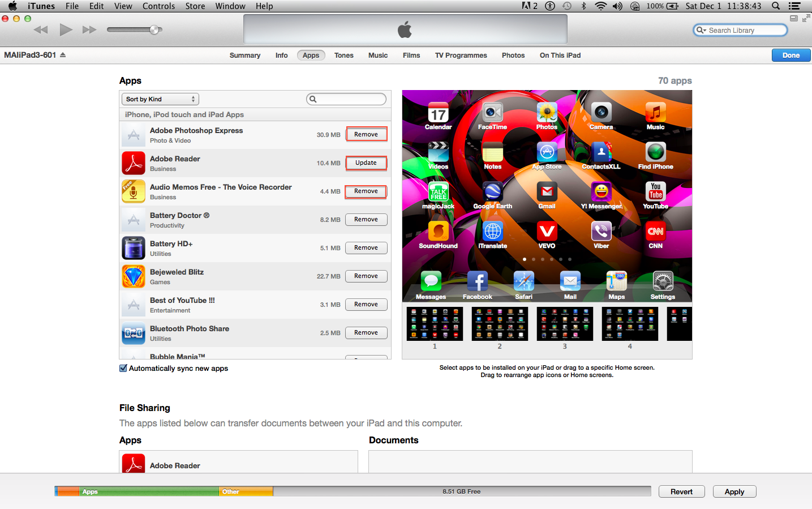The image size is (812, 509).
Task: Switch to the On This iPad tab
Action: (560, 55)
